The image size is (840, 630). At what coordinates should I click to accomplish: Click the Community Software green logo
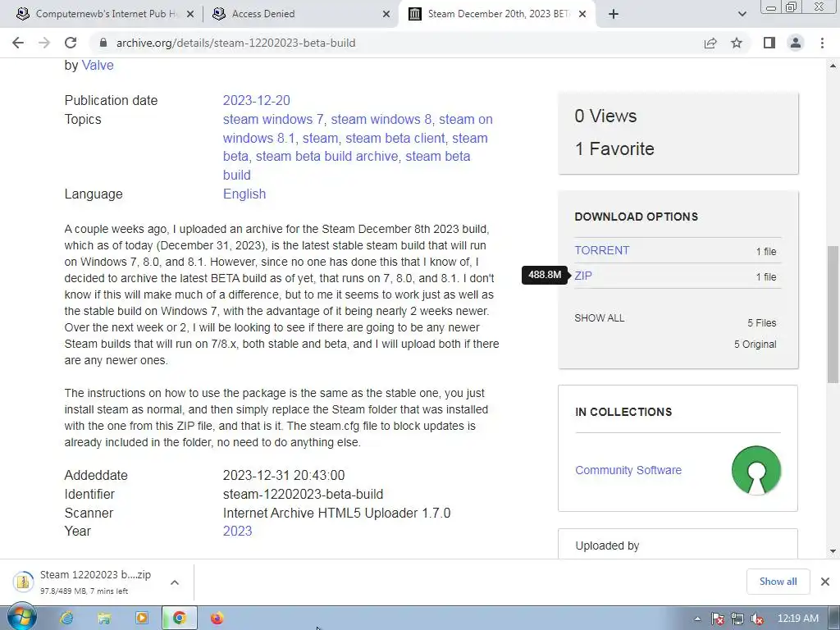point(756,470)
